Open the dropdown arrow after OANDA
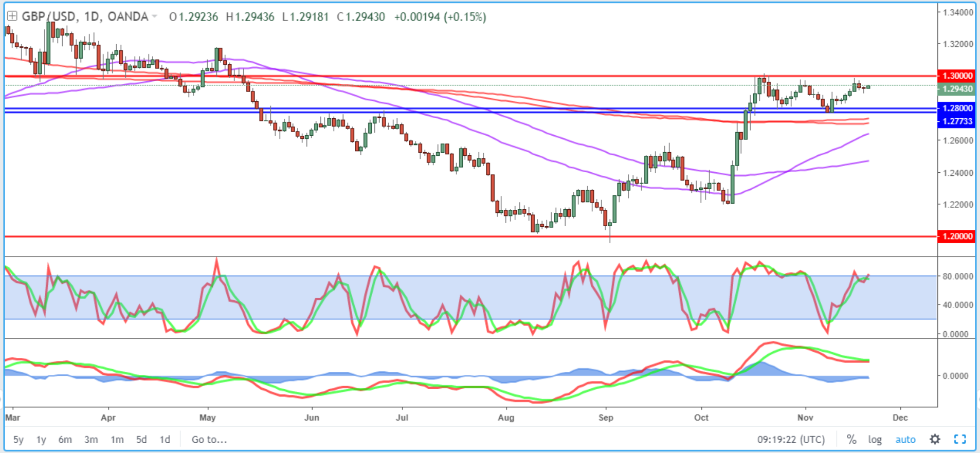Screen dimensions: 980x453 (154, 17)
